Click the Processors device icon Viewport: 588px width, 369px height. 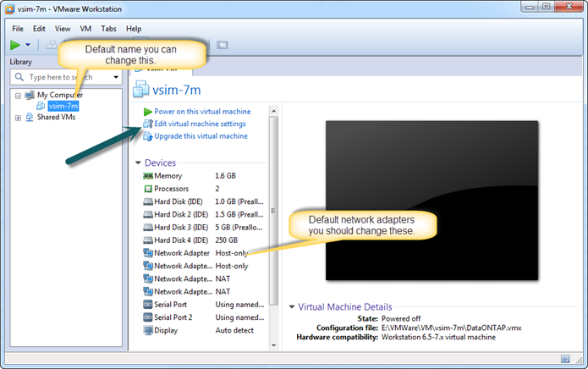click(x=148, y=189)
